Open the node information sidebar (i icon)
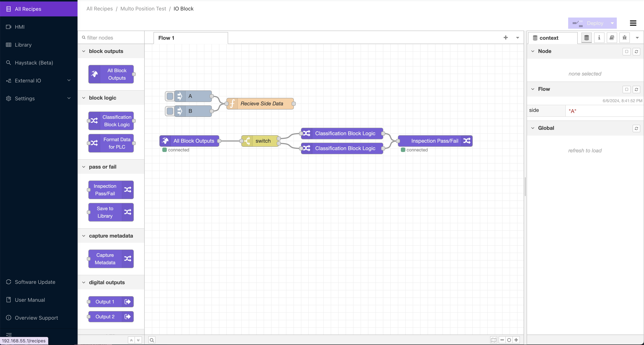Image resolution: width=644 pixels, height=345 pixels. [599, 37]
